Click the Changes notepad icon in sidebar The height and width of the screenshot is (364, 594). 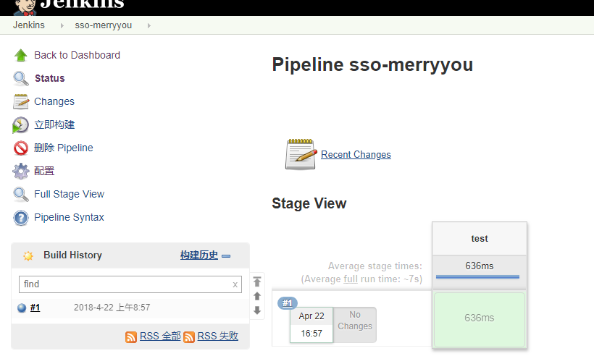click(21, 102)
